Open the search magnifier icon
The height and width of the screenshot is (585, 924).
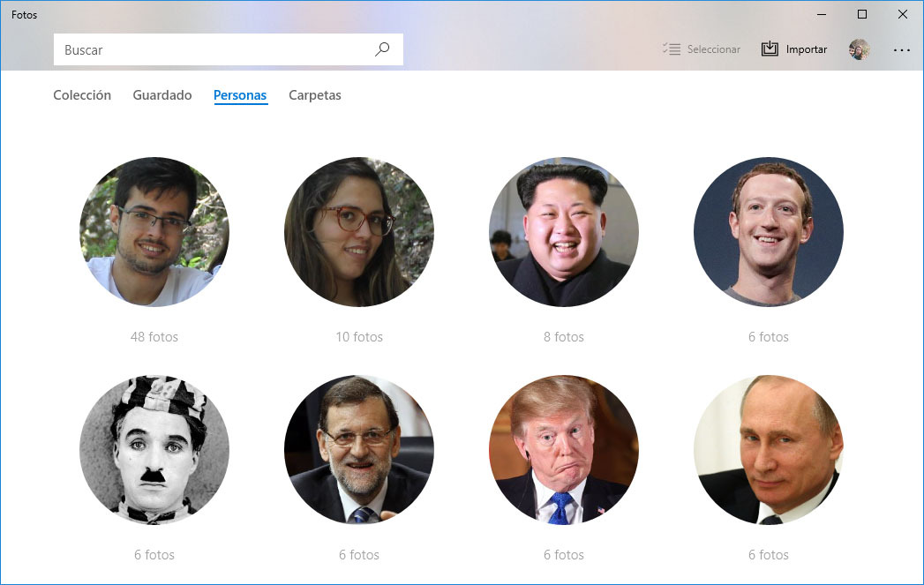[382, 49]
